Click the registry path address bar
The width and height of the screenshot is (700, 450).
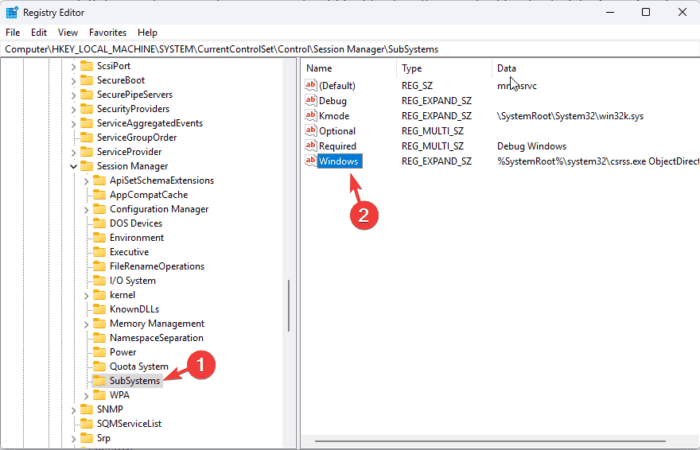(x=350, y=49)
